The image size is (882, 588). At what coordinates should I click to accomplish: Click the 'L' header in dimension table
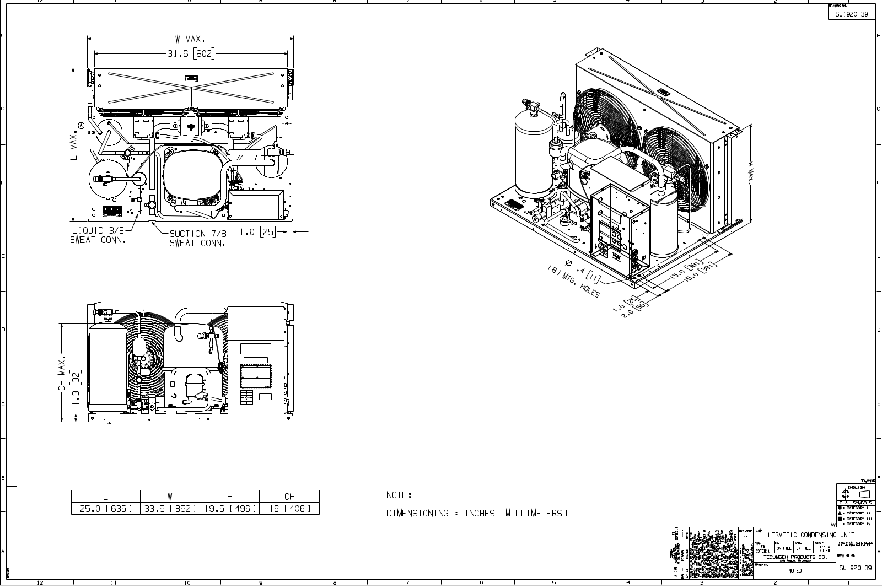(106, 497)
